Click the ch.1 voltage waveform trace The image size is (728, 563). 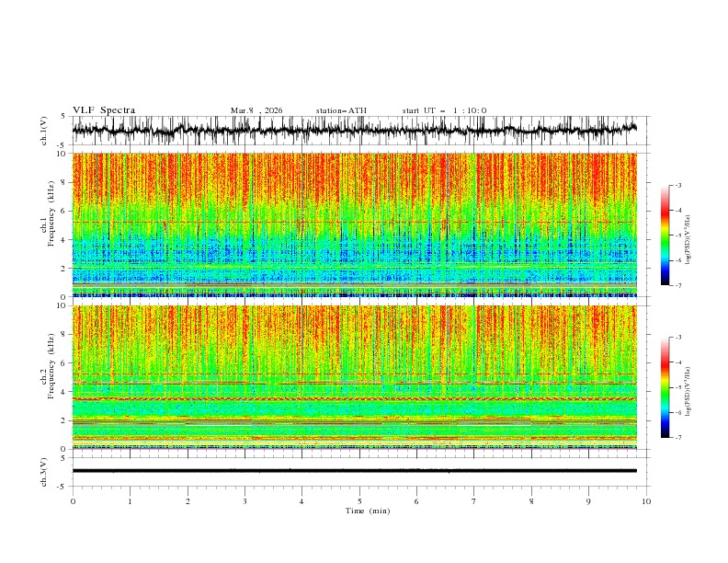click(x=354, y=131)
